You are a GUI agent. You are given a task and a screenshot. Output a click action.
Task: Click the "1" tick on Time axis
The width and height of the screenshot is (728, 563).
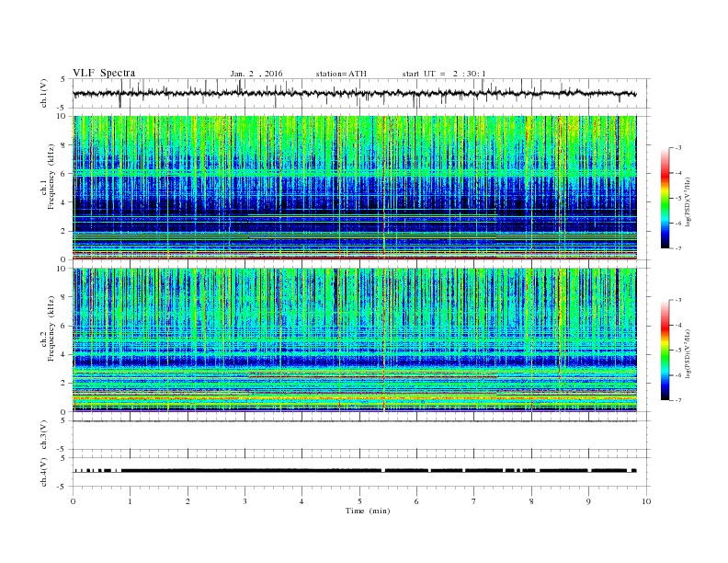131,501
